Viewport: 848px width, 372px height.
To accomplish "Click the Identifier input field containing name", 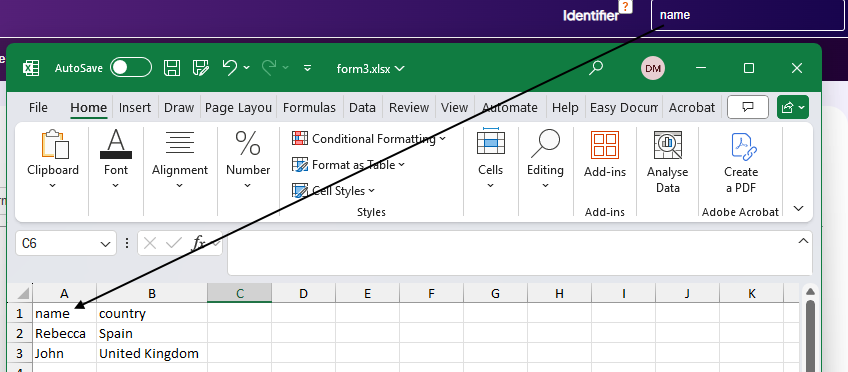I will point(748,15).
